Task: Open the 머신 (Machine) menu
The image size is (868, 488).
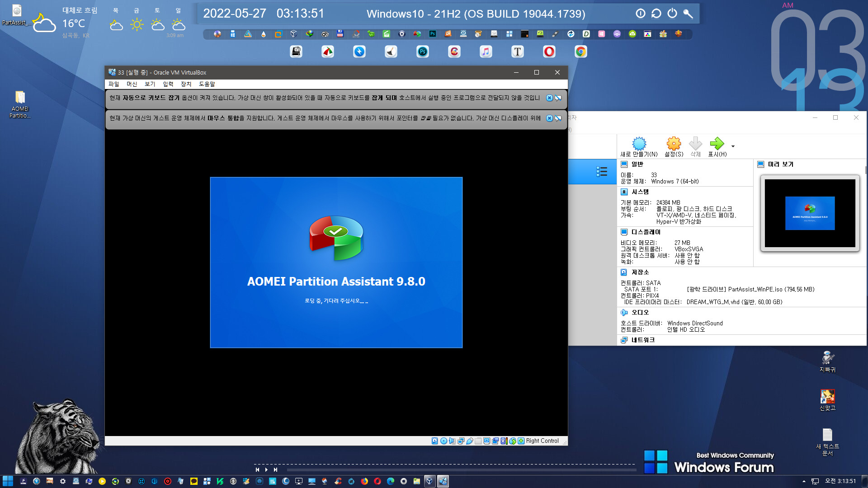Action: [x=132, y=84]
